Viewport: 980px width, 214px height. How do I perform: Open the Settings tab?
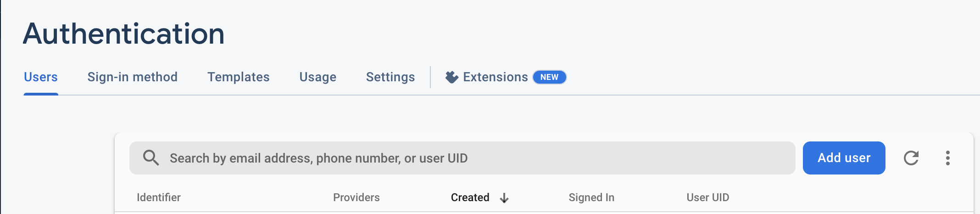tap(390, 77)
